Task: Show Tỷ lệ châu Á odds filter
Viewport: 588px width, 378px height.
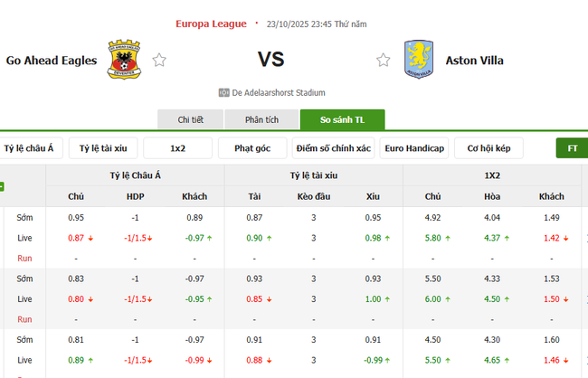Action: click(x=28, y=148)
